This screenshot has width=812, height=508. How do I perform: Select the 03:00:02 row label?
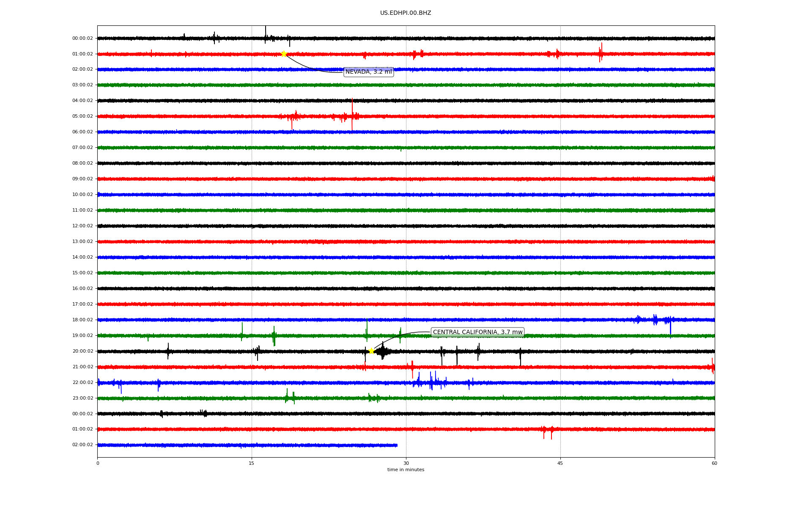pos(82,85)
